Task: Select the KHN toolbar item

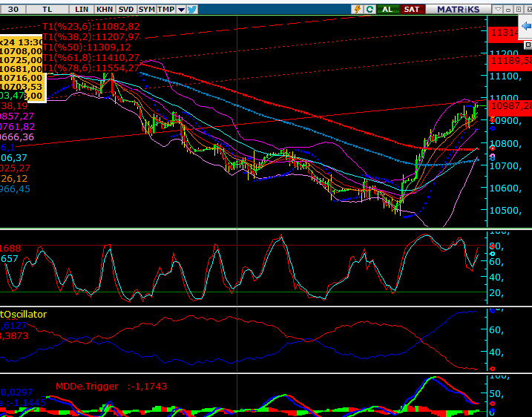Action: [x=105, y=9]
